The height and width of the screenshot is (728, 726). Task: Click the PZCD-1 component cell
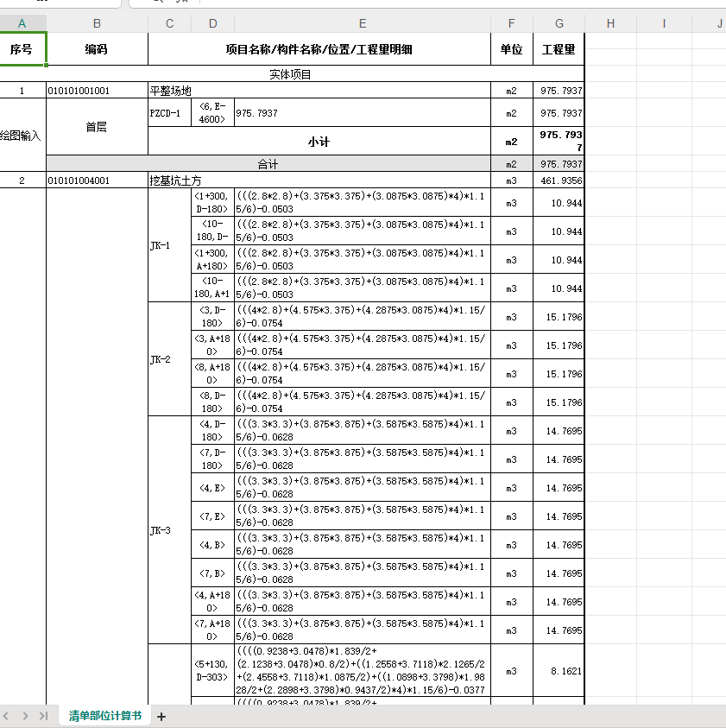tap(169, 113)
